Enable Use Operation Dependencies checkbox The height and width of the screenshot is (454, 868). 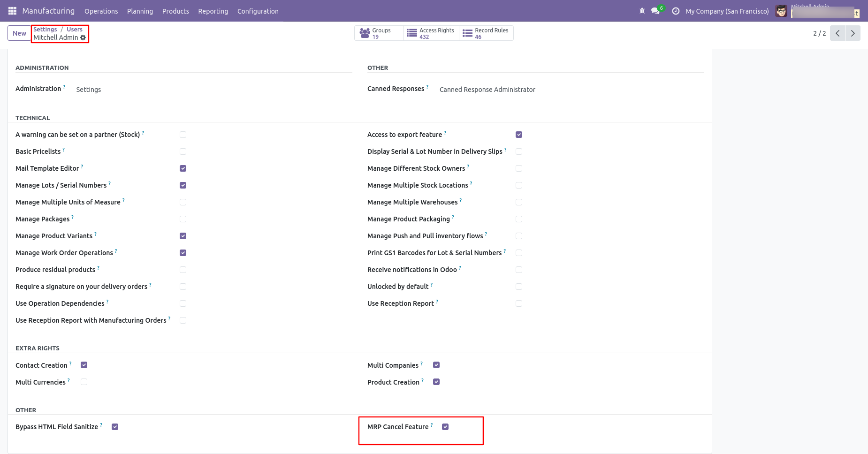pyautogui.click(x=183, y=303)
